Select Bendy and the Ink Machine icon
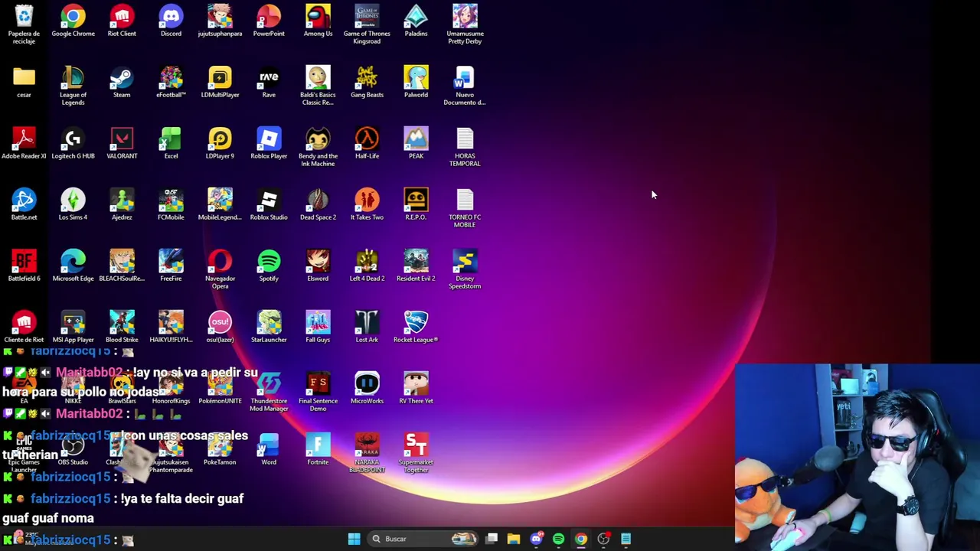 pos(318,147)
